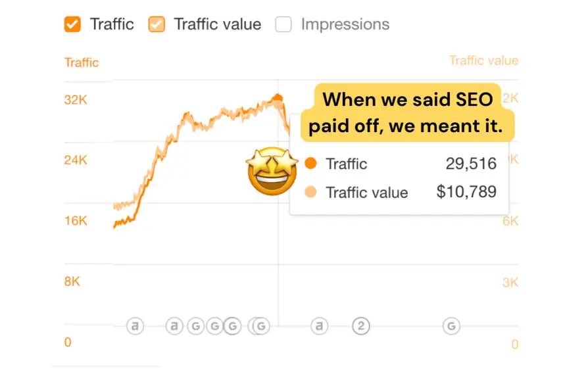Image resolution: width=588 pixels, height=378 pixels.
Task: Click the 'When we said SEO' callout text
Action: 406,100
